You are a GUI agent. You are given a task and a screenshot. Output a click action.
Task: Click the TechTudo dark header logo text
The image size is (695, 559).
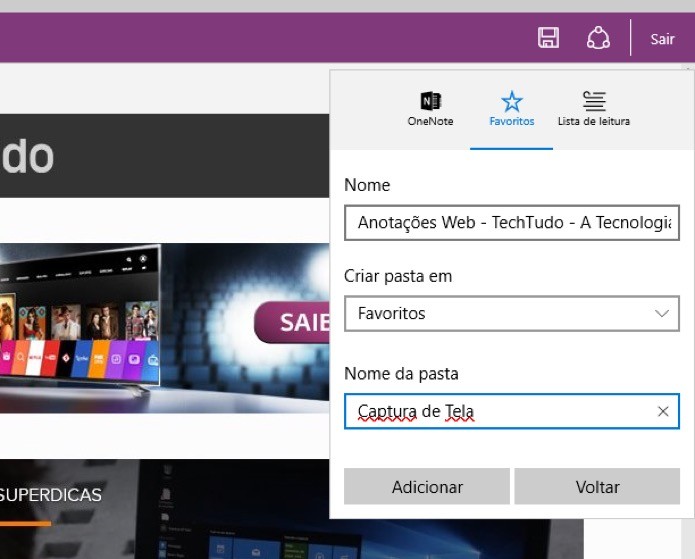point(27,156)
